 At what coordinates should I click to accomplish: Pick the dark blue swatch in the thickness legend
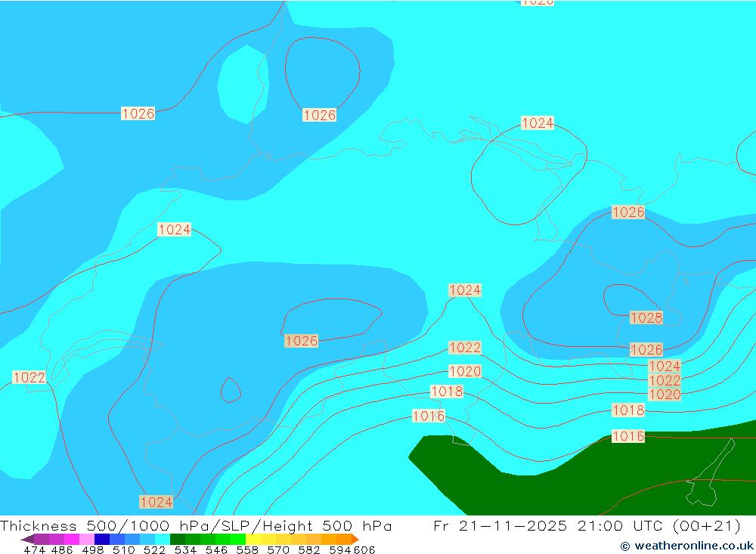[102, 539]
